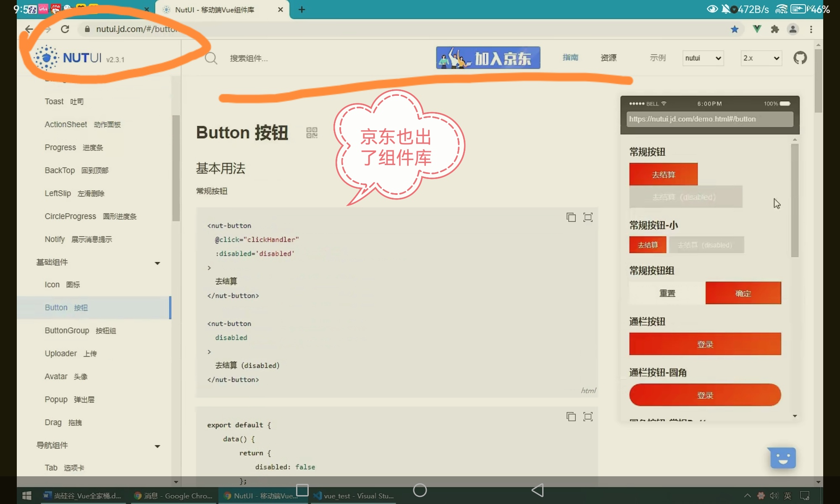Open the 2.x version dropdown
Viewport: 840px width, 504px height.
pos(761,58)
